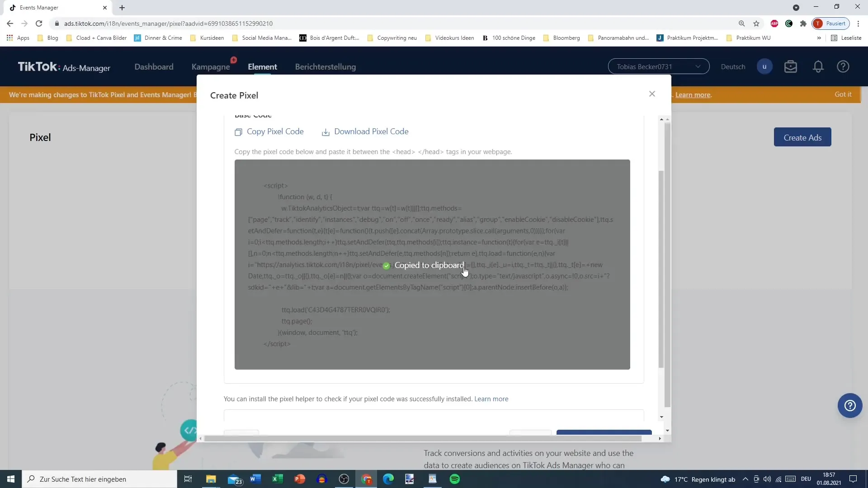Click Copy Pixel Code icon
Image resolution: width=868 pixels, height=488 pixels.
[x=238, y=132]
